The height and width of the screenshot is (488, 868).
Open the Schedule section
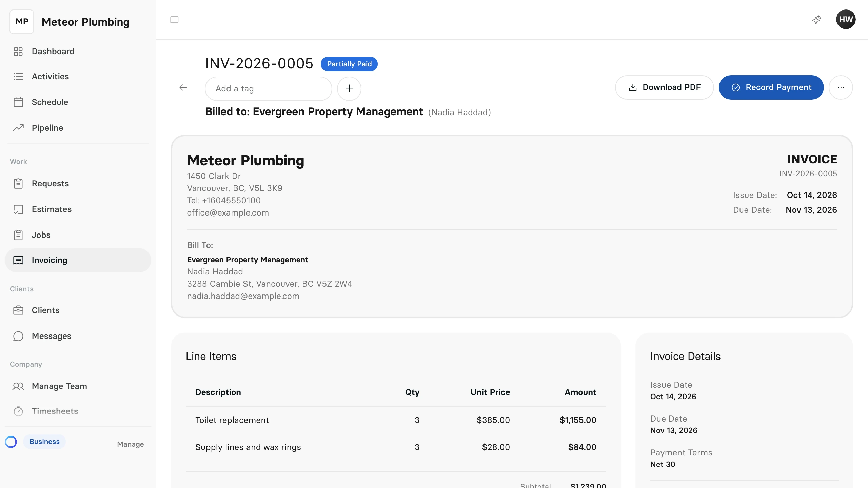(78, 102)
